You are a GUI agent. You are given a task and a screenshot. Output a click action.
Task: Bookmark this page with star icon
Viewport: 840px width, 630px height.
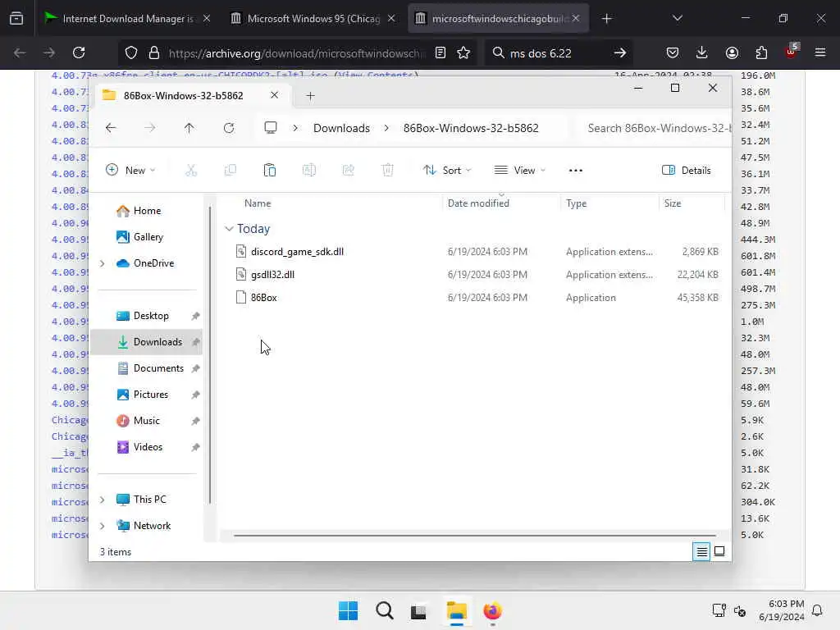463,52
